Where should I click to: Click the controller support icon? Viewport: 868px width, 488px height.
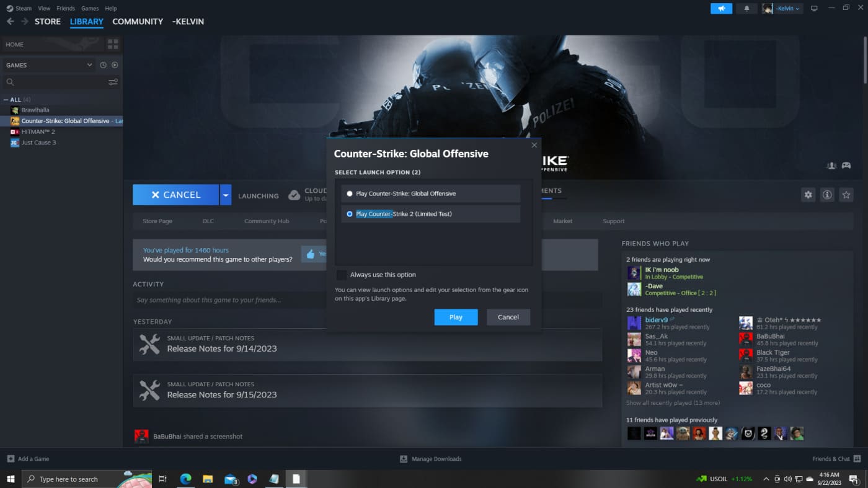coord(846,166)
